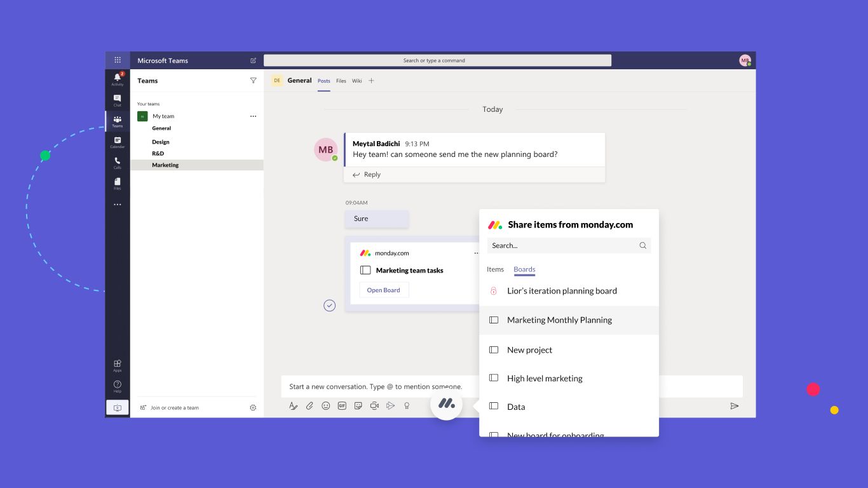Open the Activity bell in sidebar
The width and height of the screenshot is (868, 488).
click(x=118, y=78)
